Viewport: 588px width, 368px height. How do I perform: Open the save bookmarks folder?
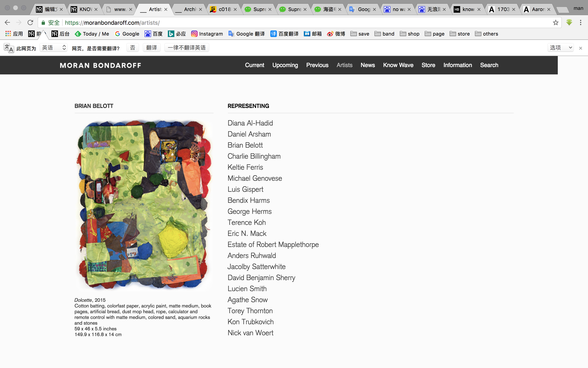click(x=360, y=34)
